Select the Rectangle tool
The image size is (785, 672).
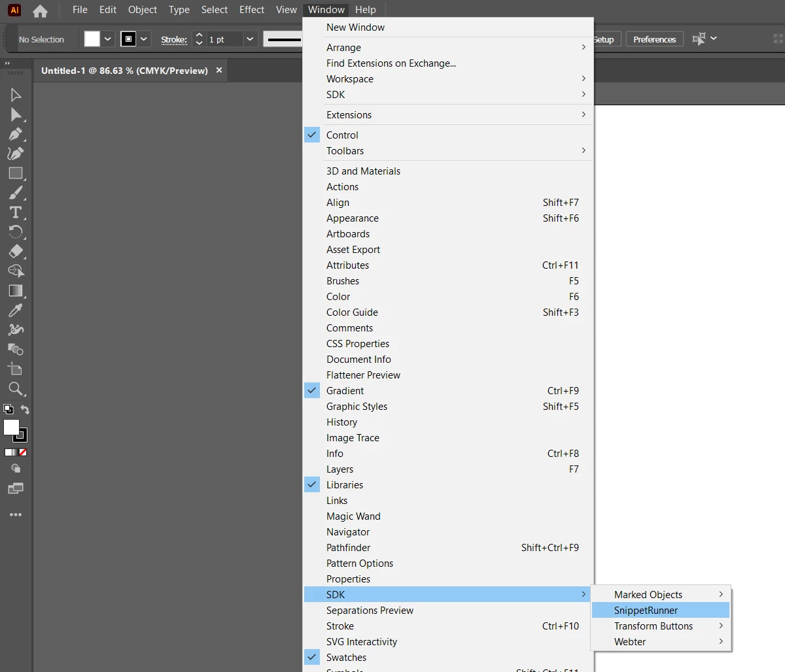tap(16, 173)
